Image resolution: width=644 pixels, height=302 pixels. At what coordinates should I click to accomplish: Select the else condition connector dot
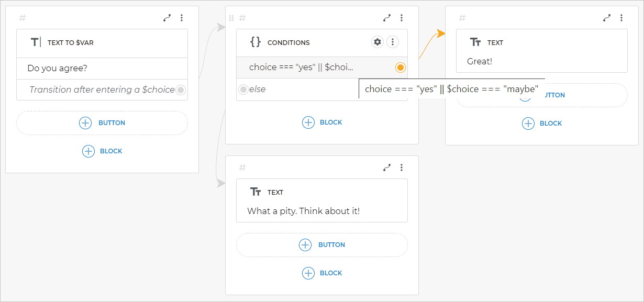coord(243,90)
